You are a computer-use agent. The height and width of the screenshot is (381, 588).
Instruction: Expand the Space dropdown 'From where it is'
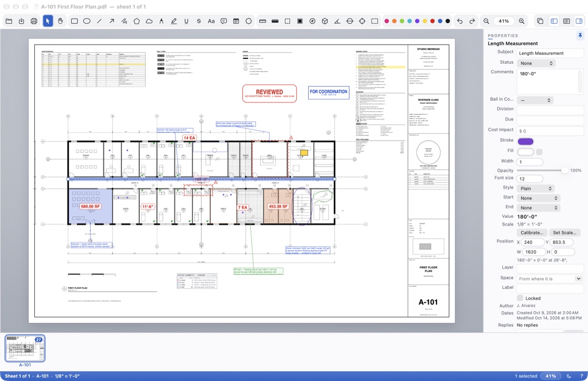(550, 279)
